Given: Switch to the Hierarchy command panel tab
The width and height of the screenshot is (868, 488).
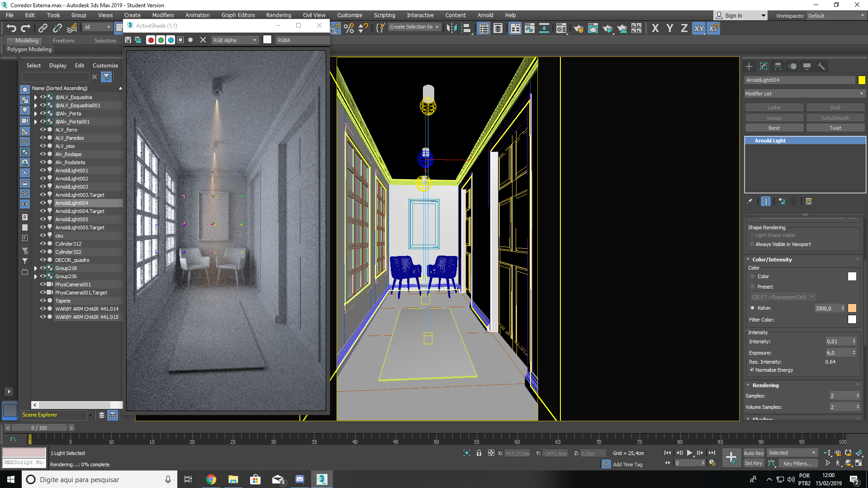Looking at the screenshot, I should (x=778, y=66).
